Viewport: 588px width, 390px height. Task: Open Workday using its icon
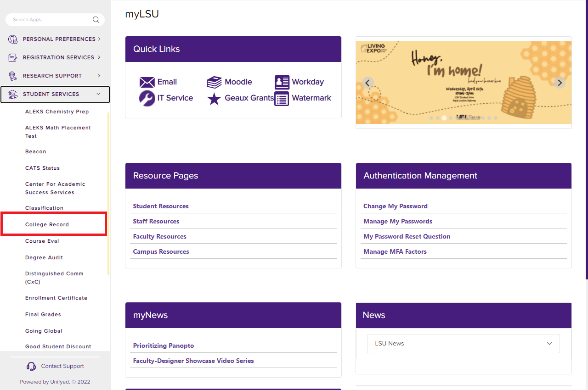click(281, 82)
